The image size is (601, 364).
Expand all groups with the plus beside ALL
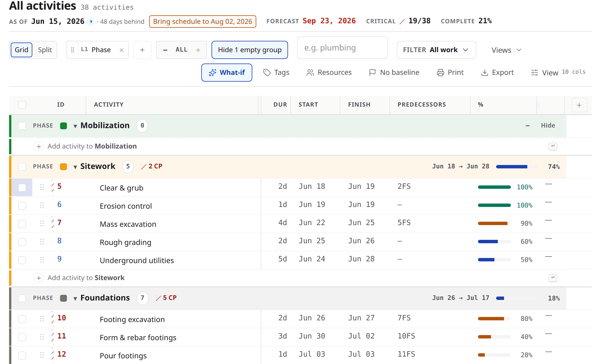click(x=198, y=50)
